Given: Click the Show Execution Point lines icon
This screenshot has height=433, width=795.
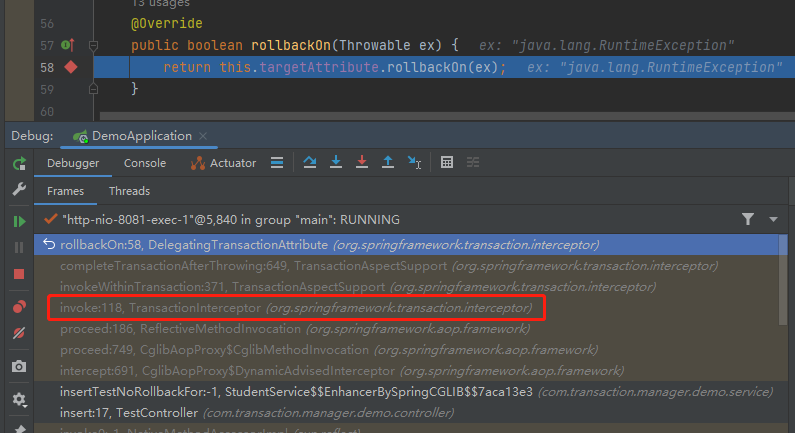Looking at the screenshot, I should point(277,162).
